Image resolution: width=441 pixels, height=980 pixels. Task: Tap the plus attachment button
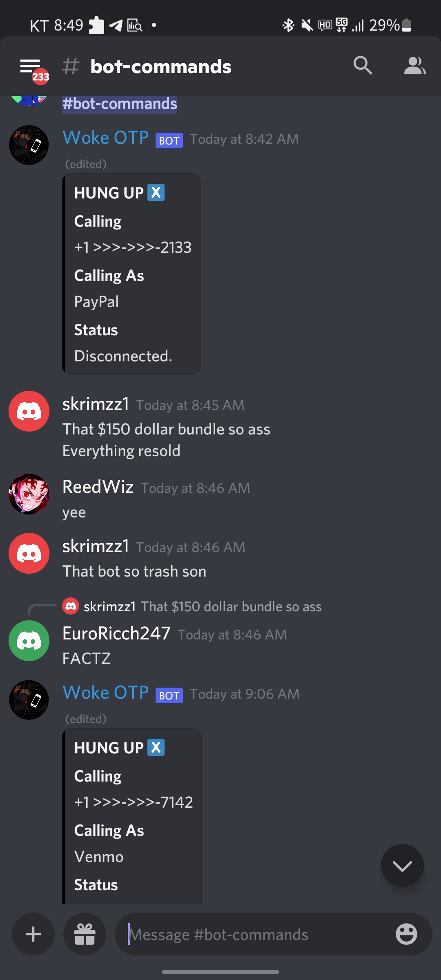pyautogui.click(x=33, y=934)
